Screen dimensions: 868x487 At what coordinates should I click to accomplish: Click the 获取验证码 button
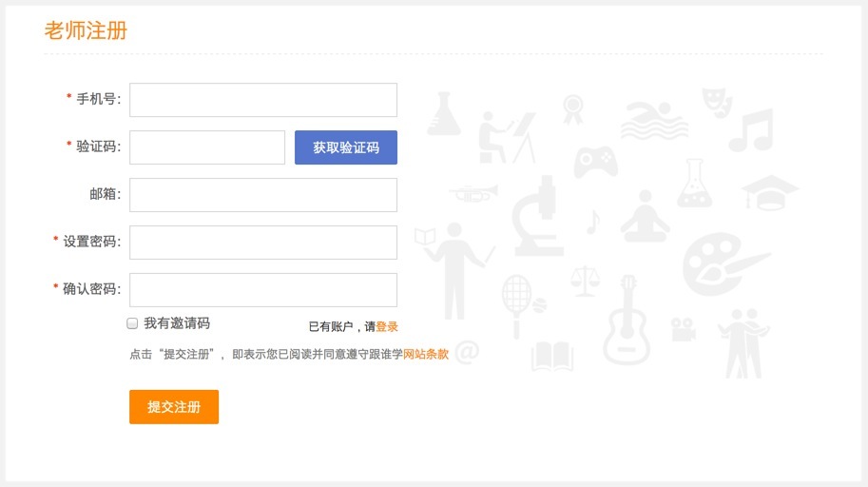pyautogui.click(x=346, y=147)
